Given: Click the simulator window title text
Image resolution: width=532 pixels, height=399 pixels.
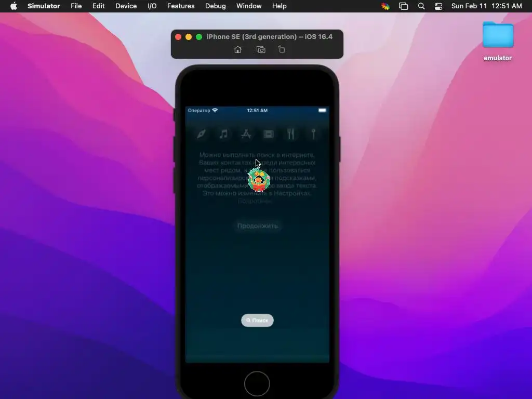Looking at the screenshot, I should pyautogui.click(x=270, y=37).
